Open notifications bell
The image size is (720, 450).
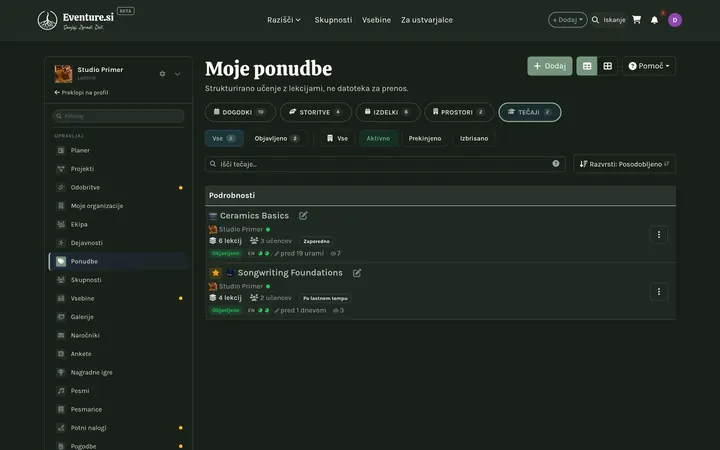coord(654,20)
